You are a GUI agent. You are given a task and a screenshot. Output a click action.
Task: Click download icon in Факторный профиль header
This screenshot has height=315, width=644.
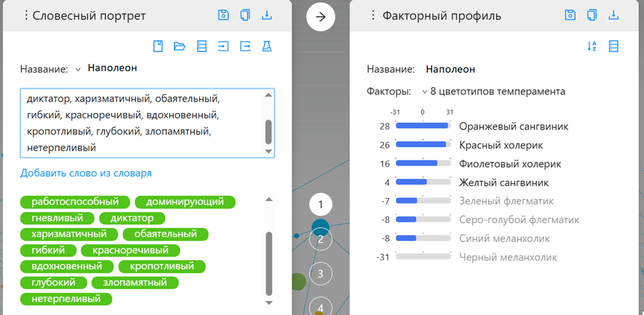(614, 15)
